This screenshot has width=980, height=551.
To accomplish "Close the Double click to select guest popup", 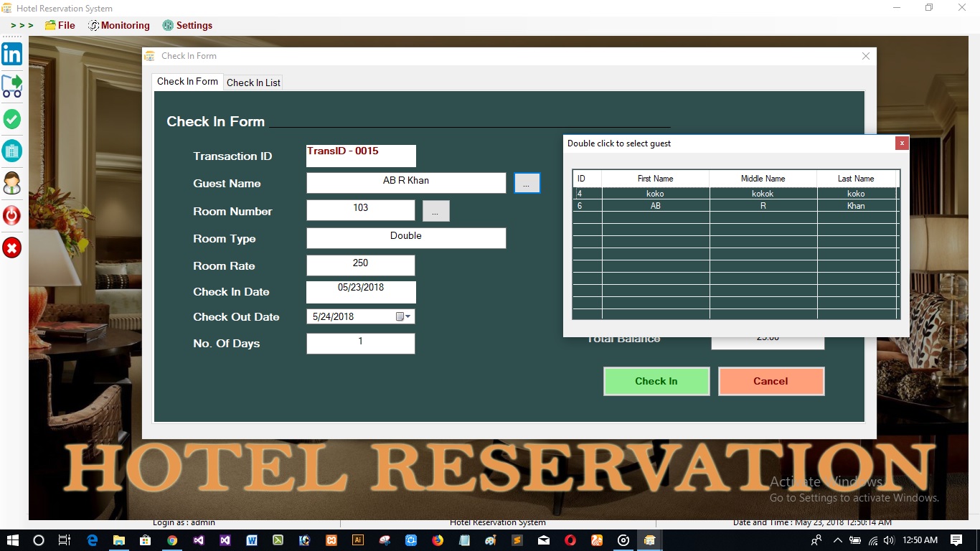I will pos(902,143).
